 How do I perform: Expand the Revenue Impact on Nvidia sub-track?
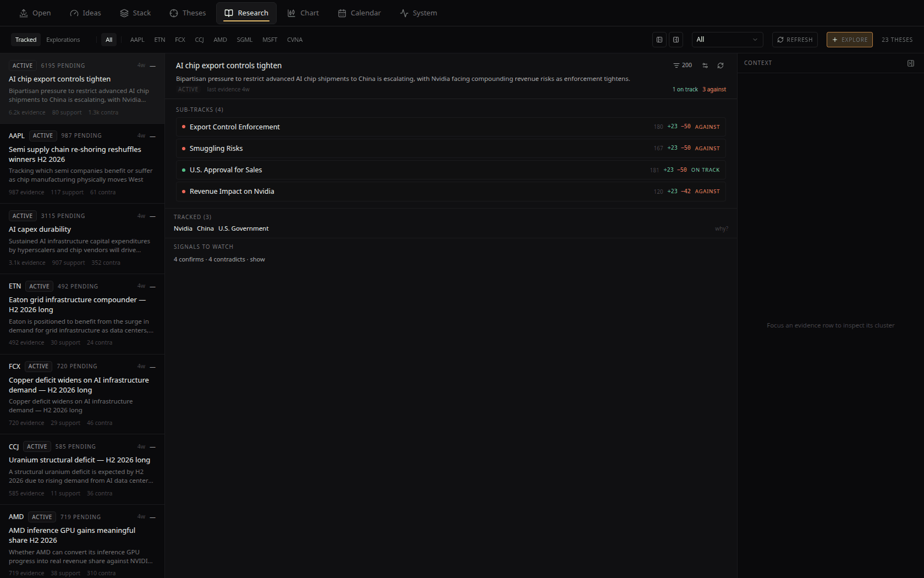(450, 192)
